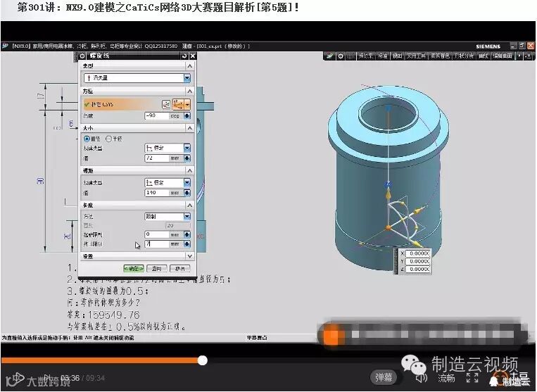The height and width of the screenshot is (392, 537).
Task: Click the orange CSYS type icon in Orientation
Action: 178,104
